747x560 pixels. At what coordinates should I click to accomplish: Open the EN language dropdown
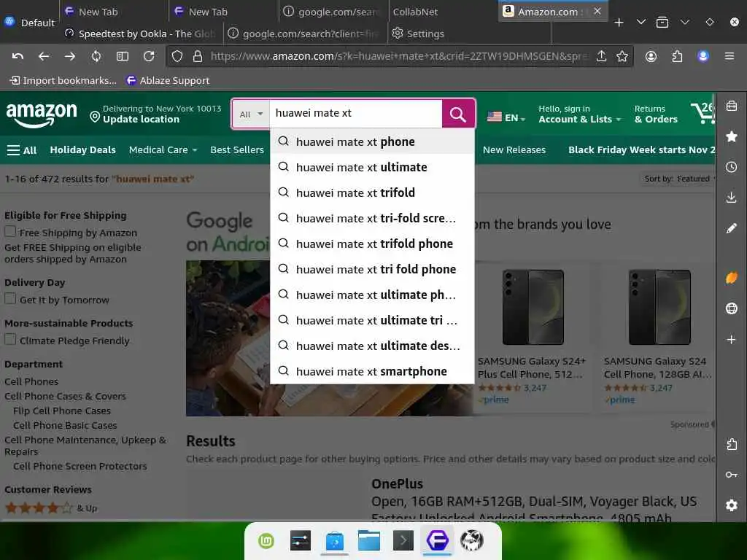click(506, 117)
